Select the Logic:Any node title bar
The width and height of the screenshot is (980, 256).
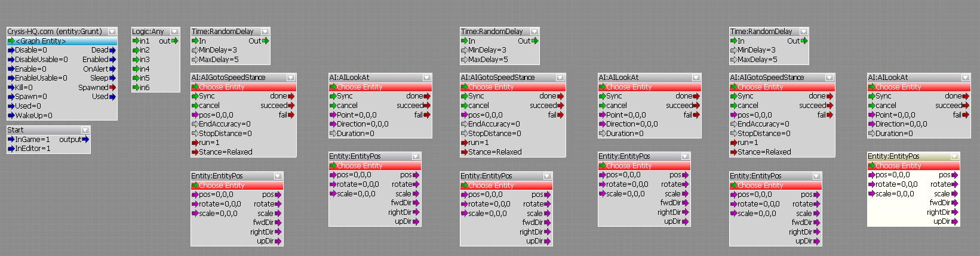coord(148,32)
